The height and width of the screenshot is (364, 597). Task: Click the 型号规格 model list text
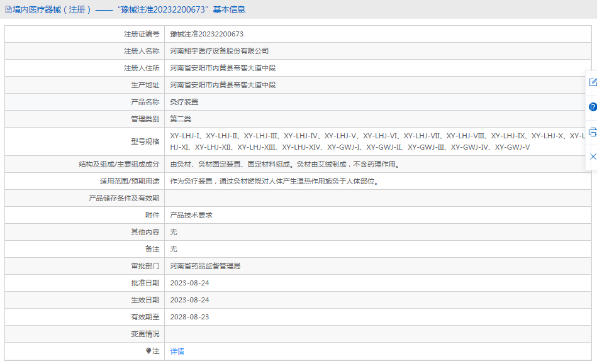[377, 141]
